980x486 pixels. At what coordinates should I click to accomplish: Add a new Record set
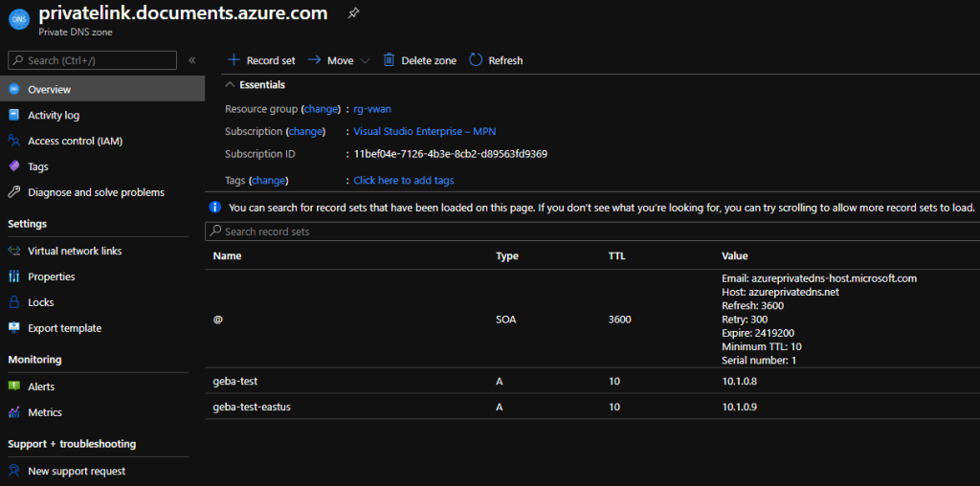[x=261, y=60]
